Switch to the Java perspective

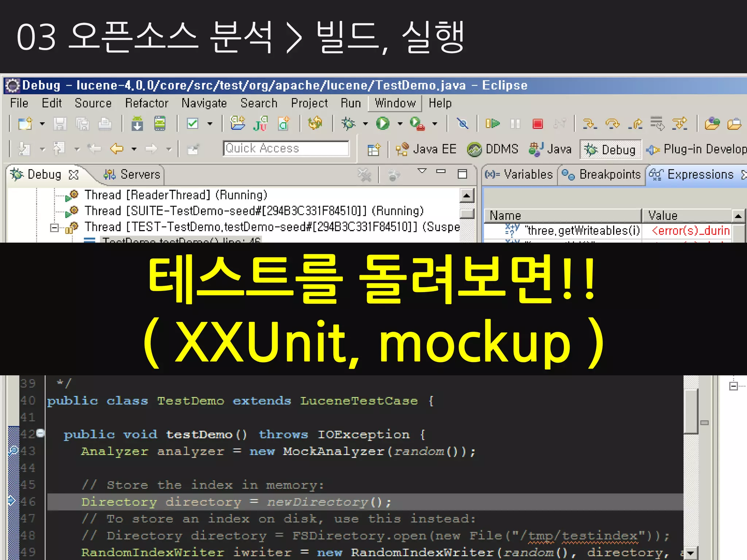[550, 149]
